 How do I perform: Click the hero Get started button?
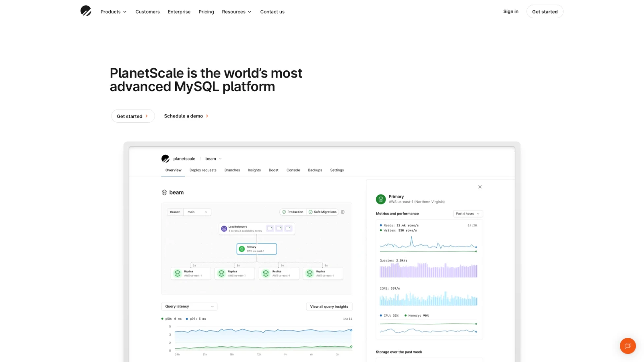coord(133,116)
